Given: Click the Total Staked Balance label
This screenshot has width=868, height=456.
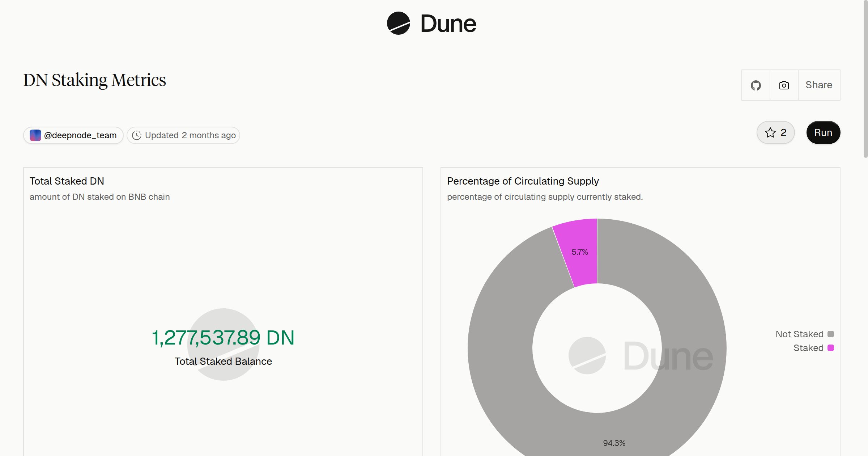Looking at the screenshot, I should click(223, 361).
